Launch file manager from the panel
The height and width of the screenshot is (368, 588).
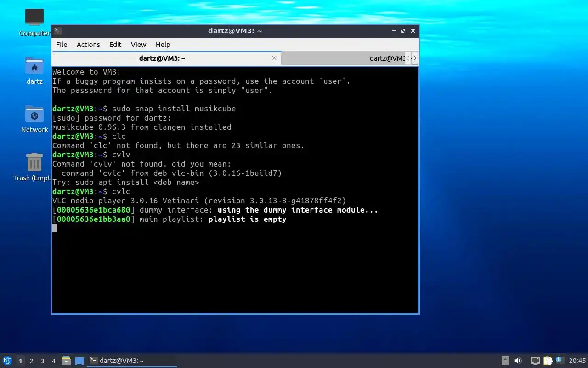pyautogui.click(x=66, y=361)
